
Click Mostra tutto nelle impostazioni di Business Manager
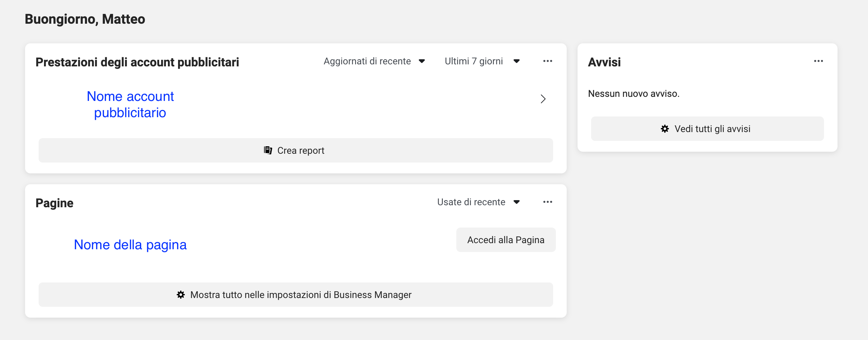point(296,295)
